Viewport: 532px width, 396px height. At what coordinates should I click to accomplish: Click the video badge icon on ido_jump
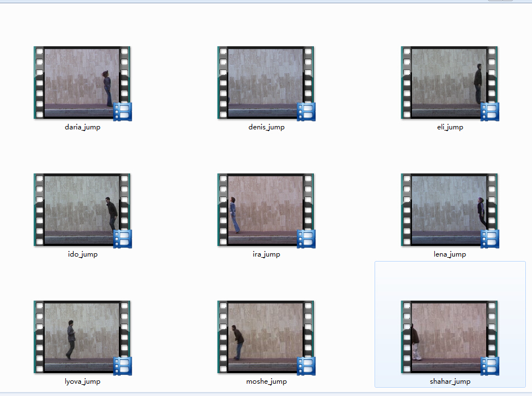pyautogui.click(x=122, y=239)
